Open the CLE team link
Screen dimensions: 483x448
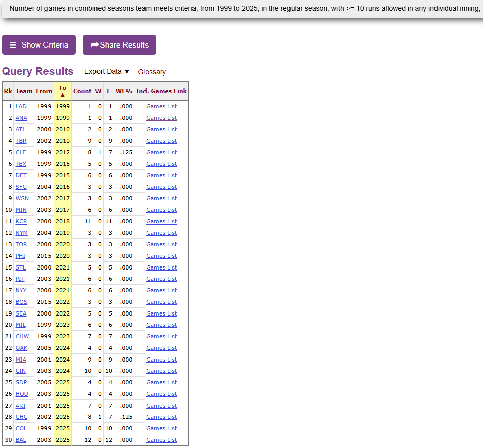click(x=21, y=152)
